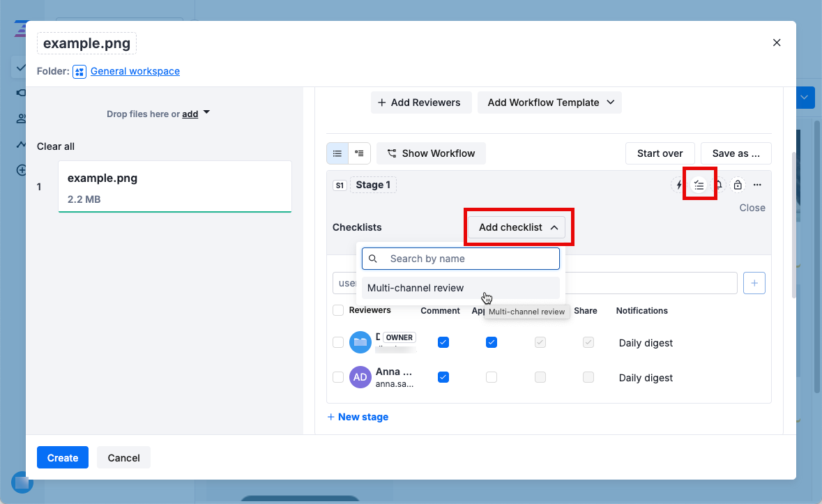Focus the Search by name field

[460, 259]
